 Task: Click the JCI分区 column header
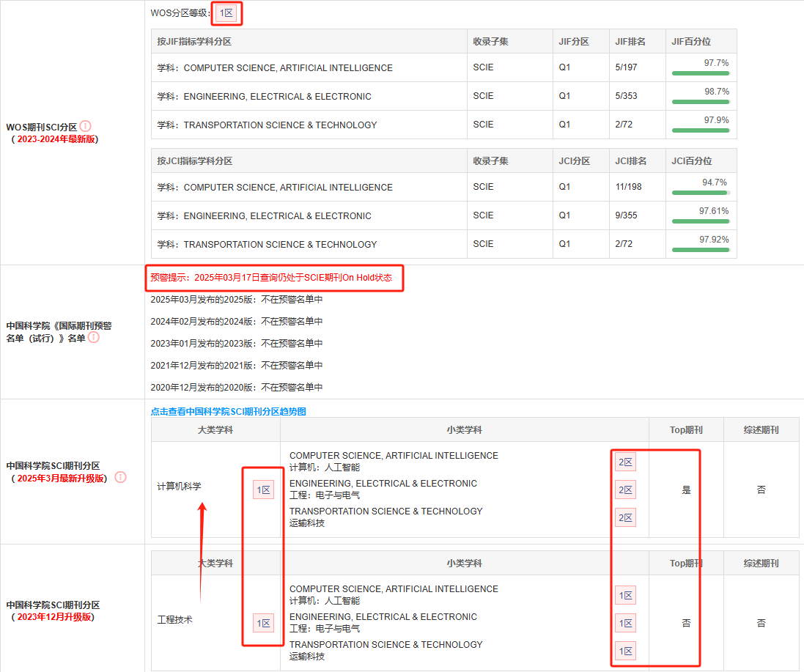(574, 161)
